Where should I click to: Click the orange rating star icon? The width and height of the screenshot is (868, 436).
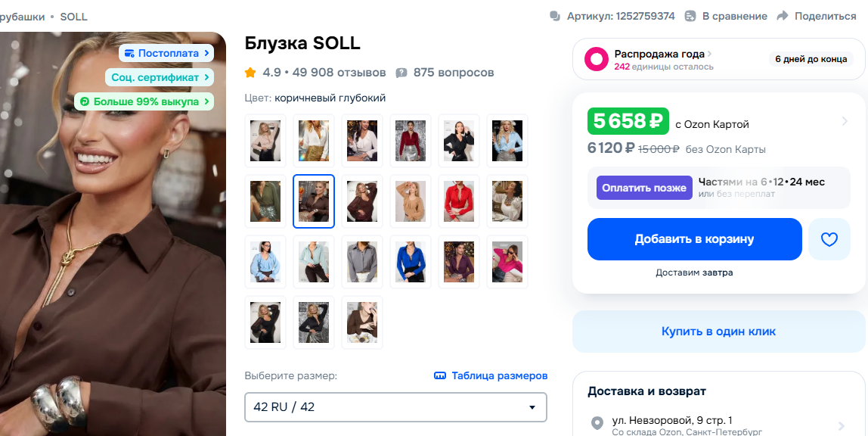tap(250, 73)
